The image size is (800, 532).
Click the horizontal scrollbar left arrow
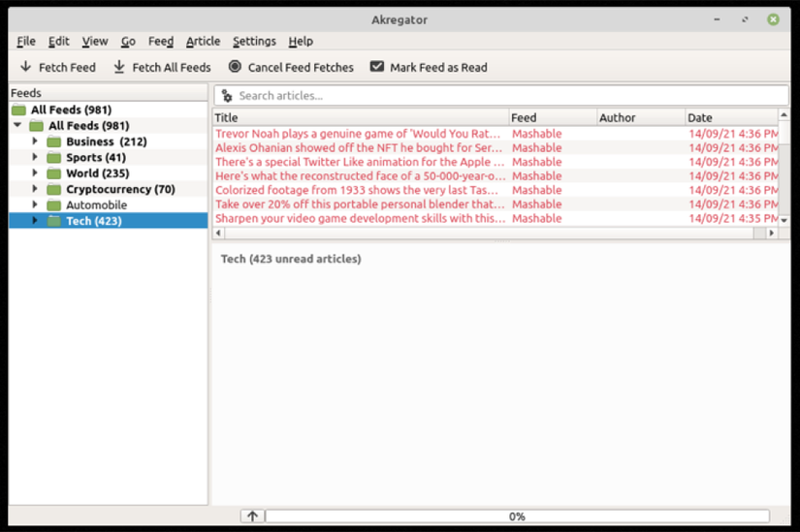click(218, 234)
